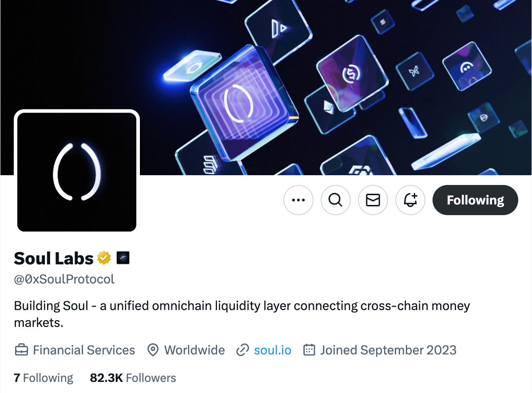Image resolution: width=532 pixels, height=393 pixels.
Task: Click the Financial Services category label
Action: [84, 350]
